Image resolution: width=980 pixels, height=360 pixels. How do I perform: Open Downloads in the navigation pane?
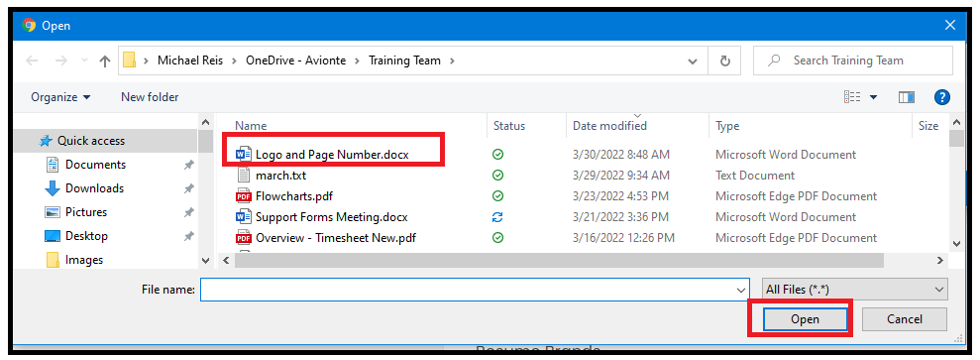click(94, 188)
